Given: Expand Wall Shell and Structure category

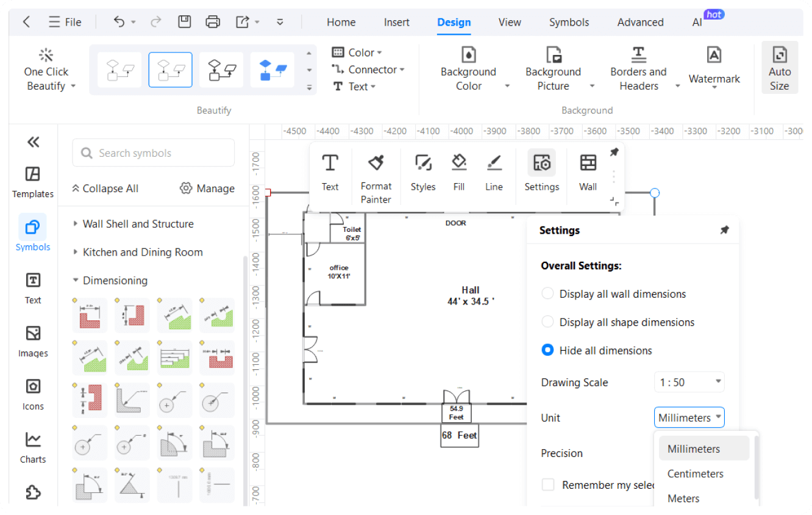Looking at the screenshot, I should [133, 224].
